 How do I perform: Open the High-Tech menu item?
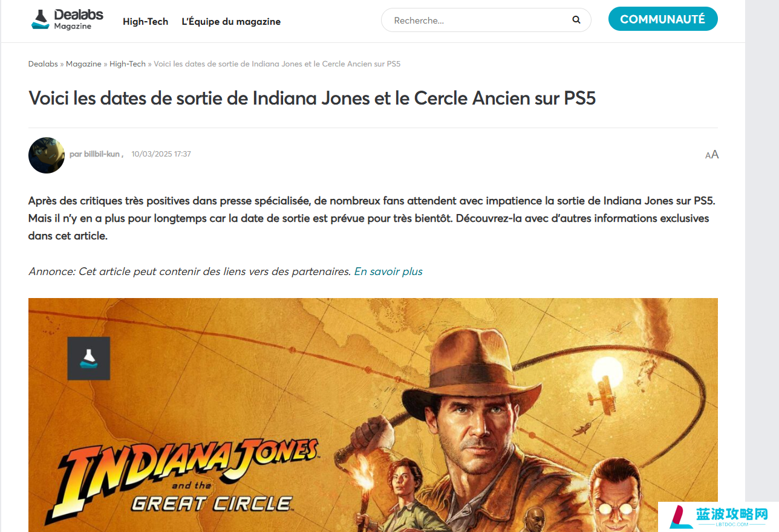tap(145, 21)
